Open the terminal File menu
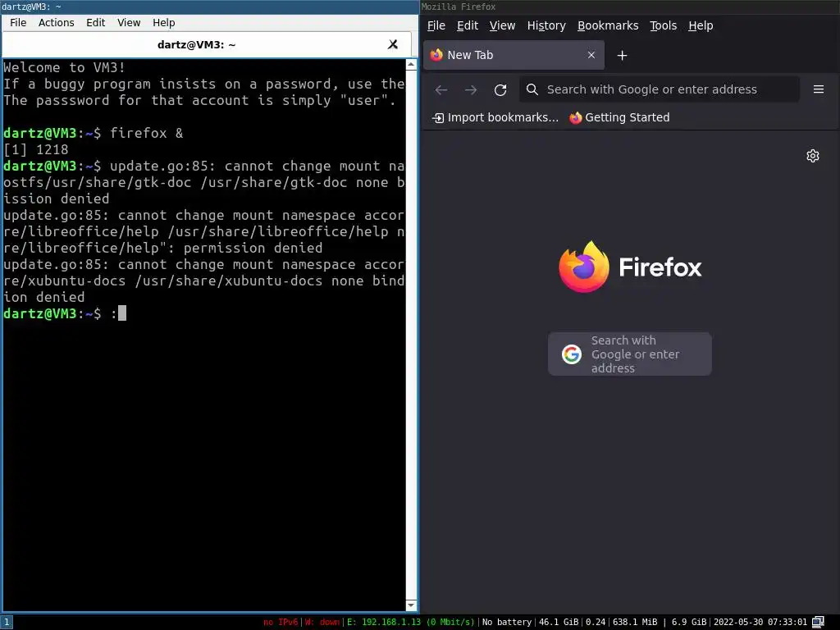Image resolution: width=840 pixels, height=630 pixels. 18,22
